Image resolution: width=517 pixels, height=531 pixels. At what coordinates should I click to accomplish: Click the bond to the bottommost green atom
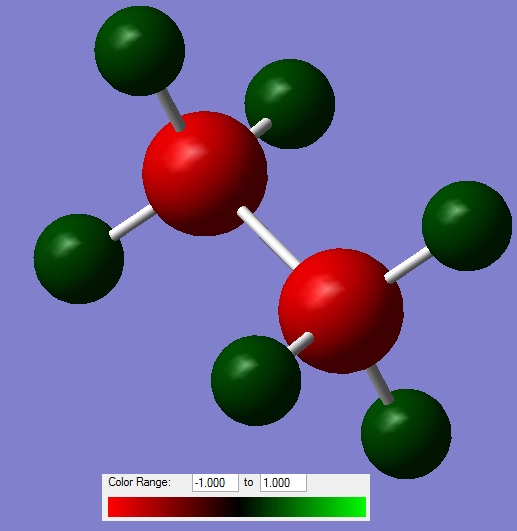click(380, 384)
